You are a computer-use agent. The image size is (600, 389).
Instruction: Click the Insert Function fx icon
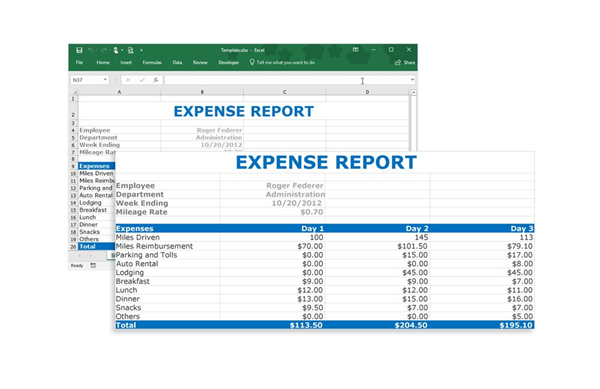(156, 80)
